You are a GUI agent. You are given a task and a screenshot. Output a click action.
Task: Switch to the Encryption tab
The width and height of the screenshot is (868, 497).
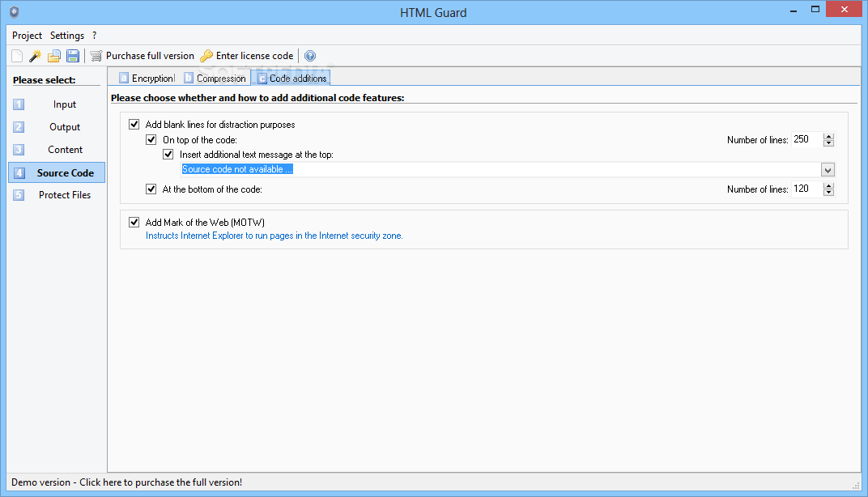[x=147, y=78]
